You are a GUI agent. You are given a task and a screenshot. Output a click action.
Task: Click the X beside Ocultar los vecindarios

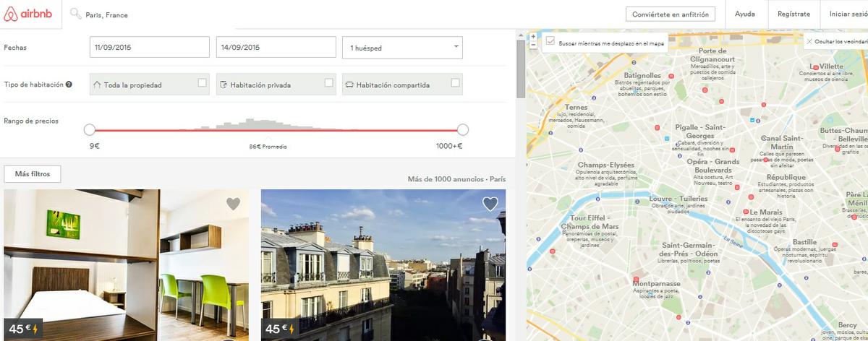[x=809, y=42]
